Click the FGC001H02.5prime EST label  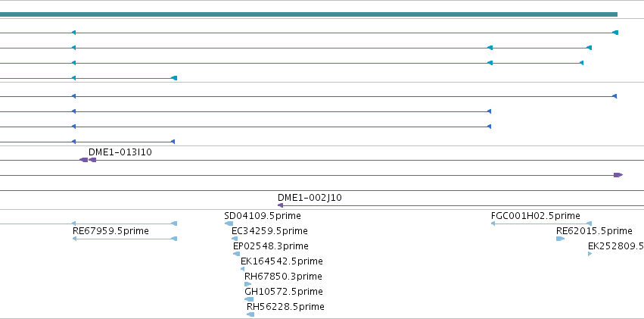pyautogui.click(x=536, y=216)
